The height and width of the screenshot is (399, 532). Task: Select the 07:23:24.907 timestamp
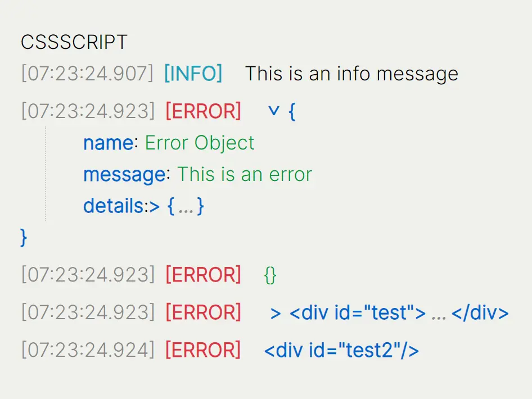pos(87,74)
